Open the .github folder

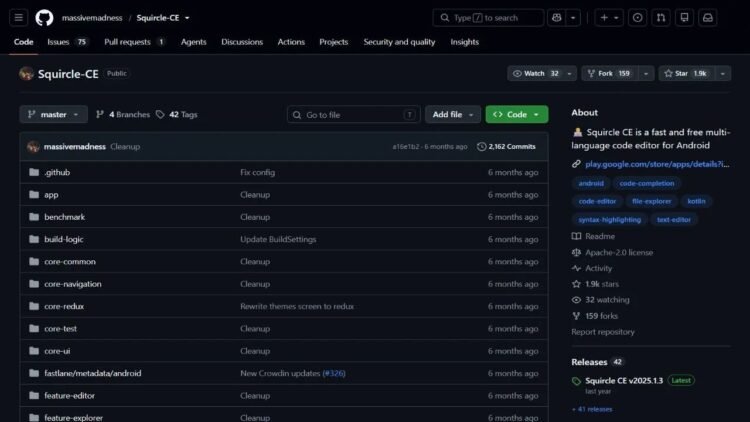click(57, 172)
